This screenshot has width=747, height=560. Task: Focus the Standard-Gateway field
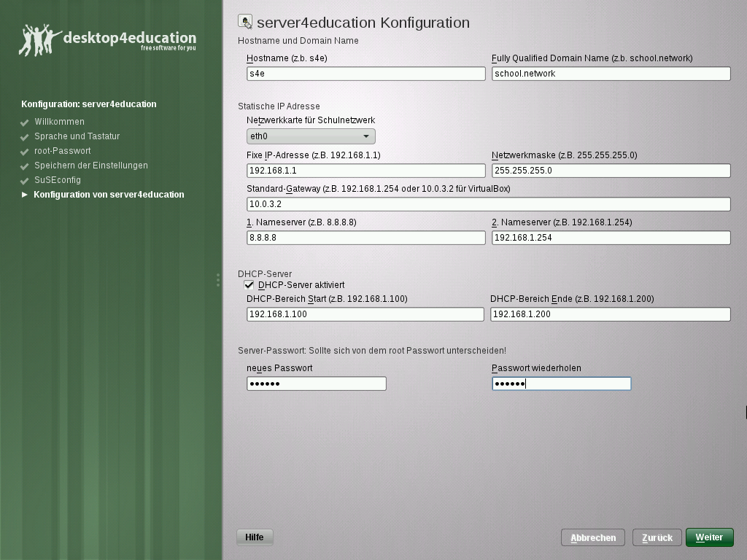[x=488, y=204]
